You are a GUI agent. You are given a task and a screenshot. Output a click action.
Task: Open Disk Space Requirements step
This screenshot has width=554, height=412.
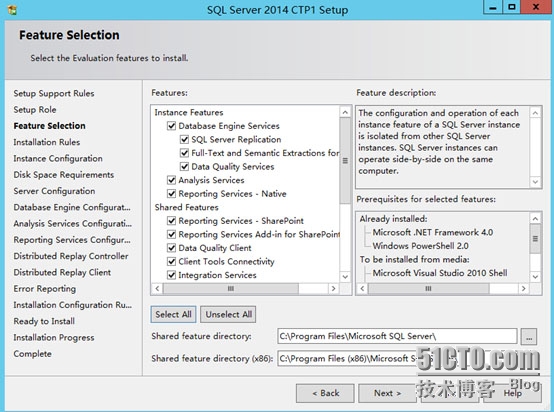pos(64,175)
